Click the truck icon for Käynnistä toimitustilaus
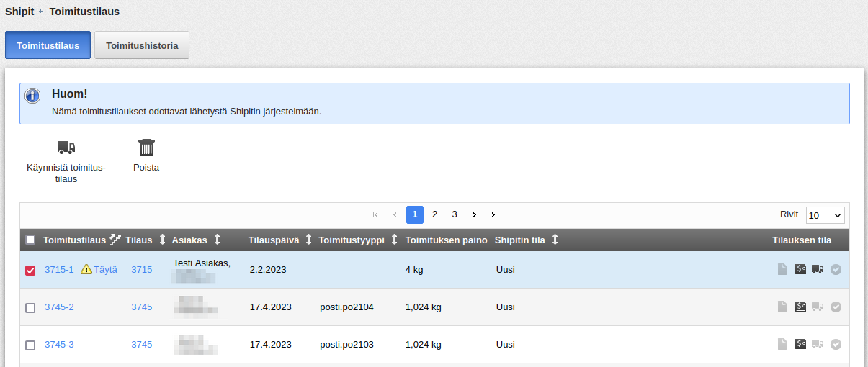Screen dimensions: 868x367 [x=66, y=148]
